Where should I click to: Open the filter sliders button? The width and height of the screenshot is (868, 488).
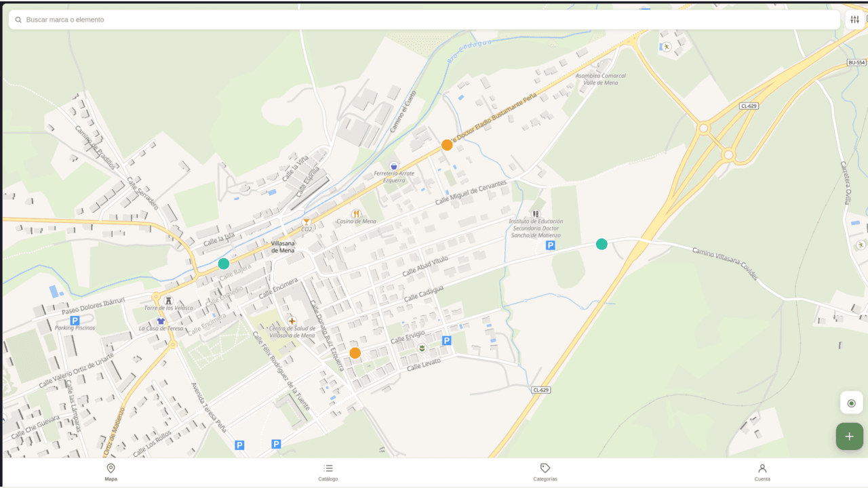click(x=854, y=20)
